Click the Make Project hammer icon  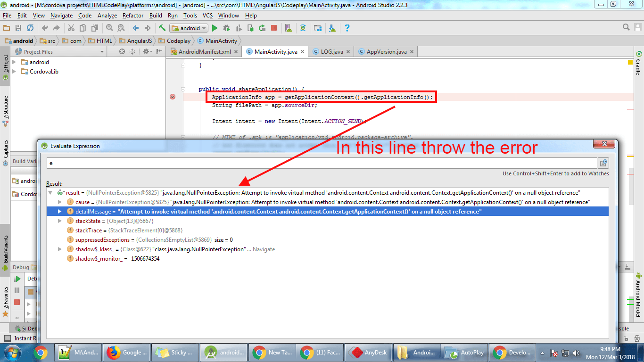pyautogui.click(x=162, y=28)
